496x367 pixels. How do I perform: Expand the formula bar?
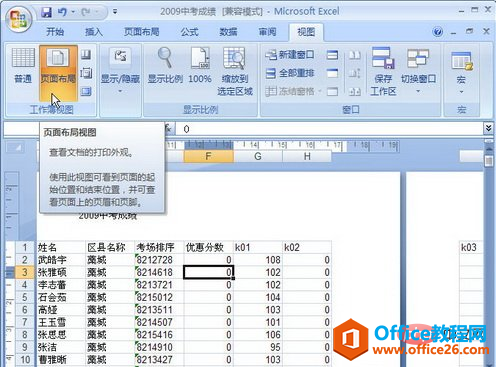pos(488,128)
